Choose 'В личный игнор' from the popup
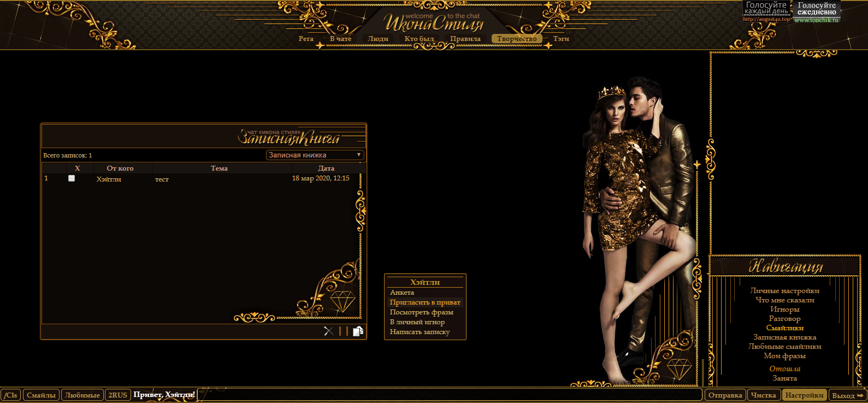Image resolution: width=868 pixels, height=403 pixels. coord(417,322)
